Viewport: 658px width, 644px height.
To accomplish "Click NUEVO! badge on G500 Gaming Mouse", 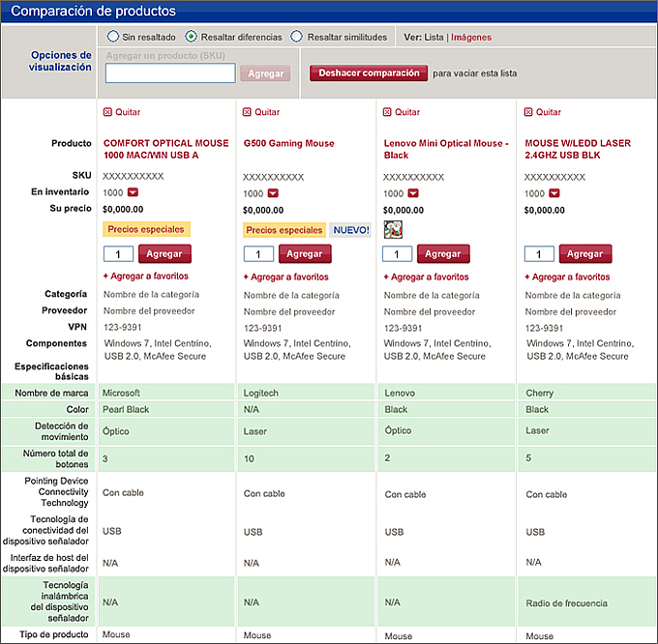I will tap(350, 230).
